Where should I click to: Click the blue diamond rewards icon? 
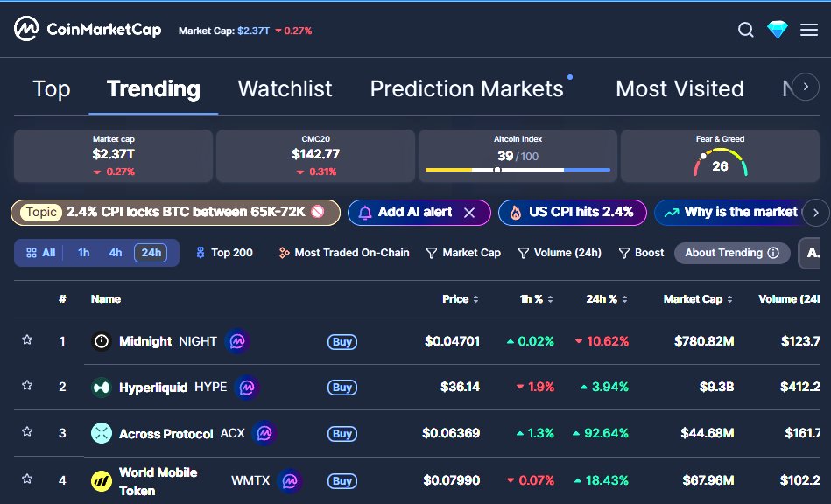[778, 30]
